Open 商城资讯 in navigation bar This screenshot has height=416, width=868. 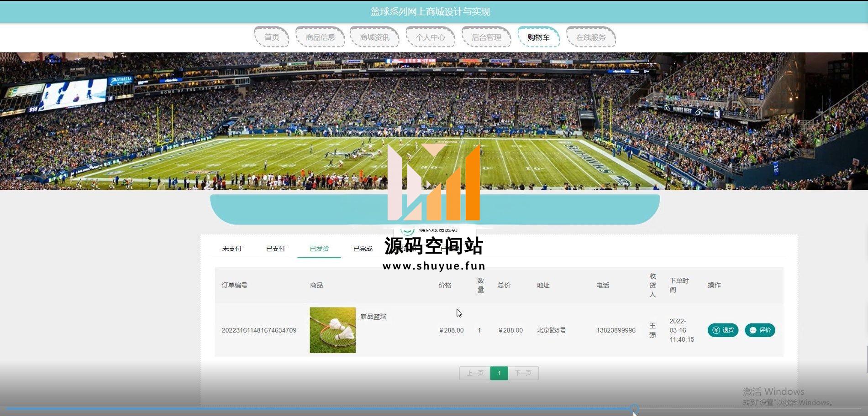click(x=374, y=37)
